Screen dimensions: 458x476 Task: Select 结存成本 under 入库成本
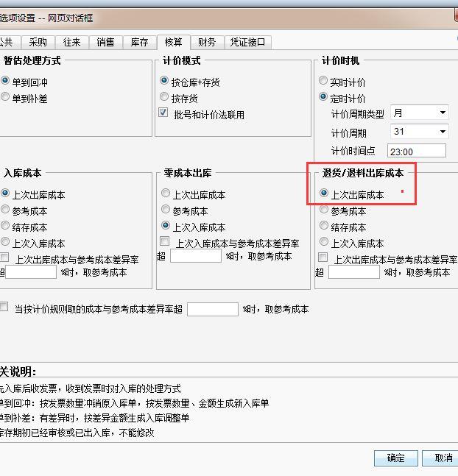click(x=5, y=225)
